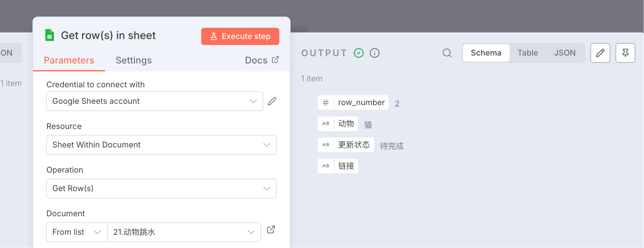Edit the output with the pencil button
Image resolution: width=644 pixels, height=248 pixels.
pyautogui.click(x=600, y=53)
